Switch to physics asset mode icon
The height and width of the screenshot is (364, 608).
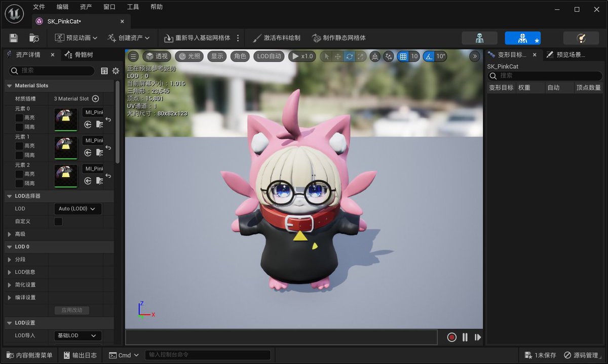[581, 38]
